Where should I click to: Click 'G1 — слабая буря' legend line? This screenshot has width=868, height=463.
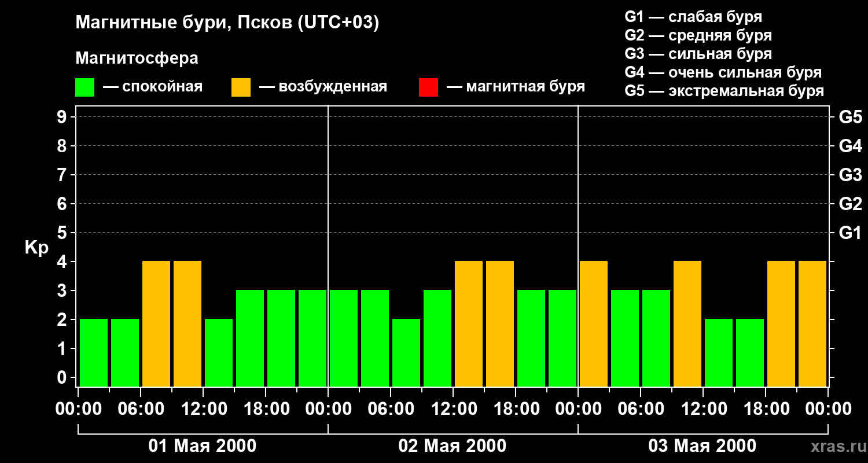[x=693, y=17]
